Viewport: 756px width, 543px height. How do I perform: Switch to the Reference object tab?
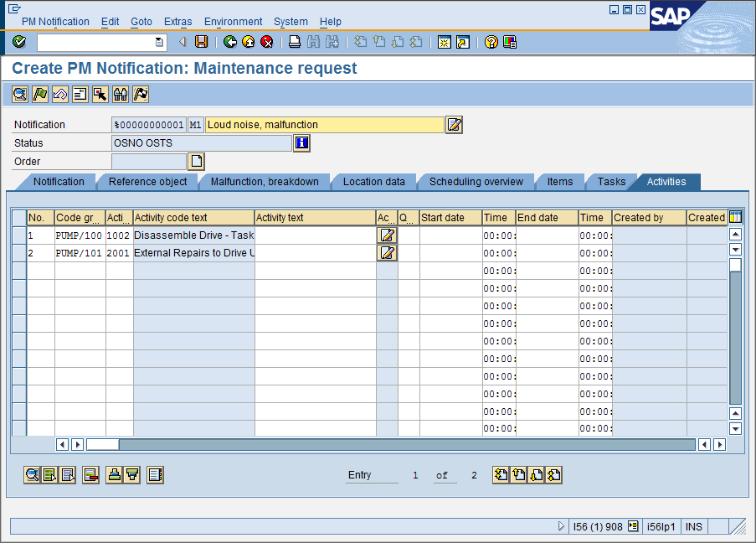click(x=147, y=182)
